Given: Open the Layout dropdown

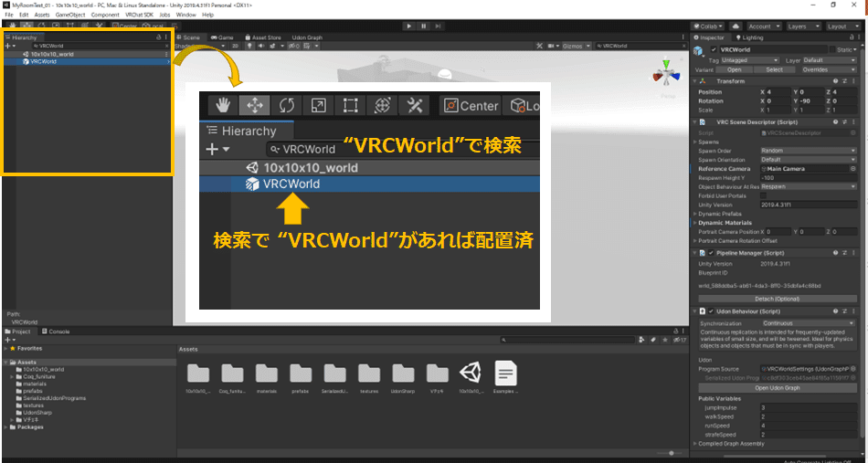Looking at the screenshot, I should coord(843,26).
